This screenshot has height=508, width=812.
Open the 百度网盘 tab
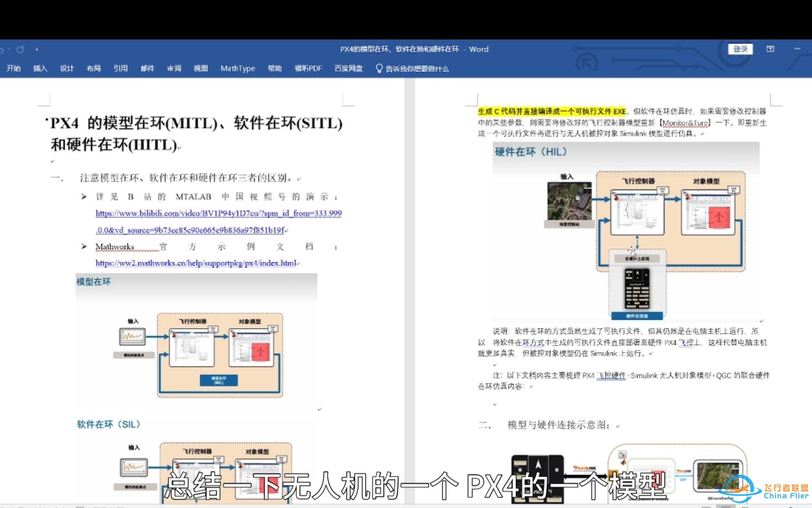349,68
